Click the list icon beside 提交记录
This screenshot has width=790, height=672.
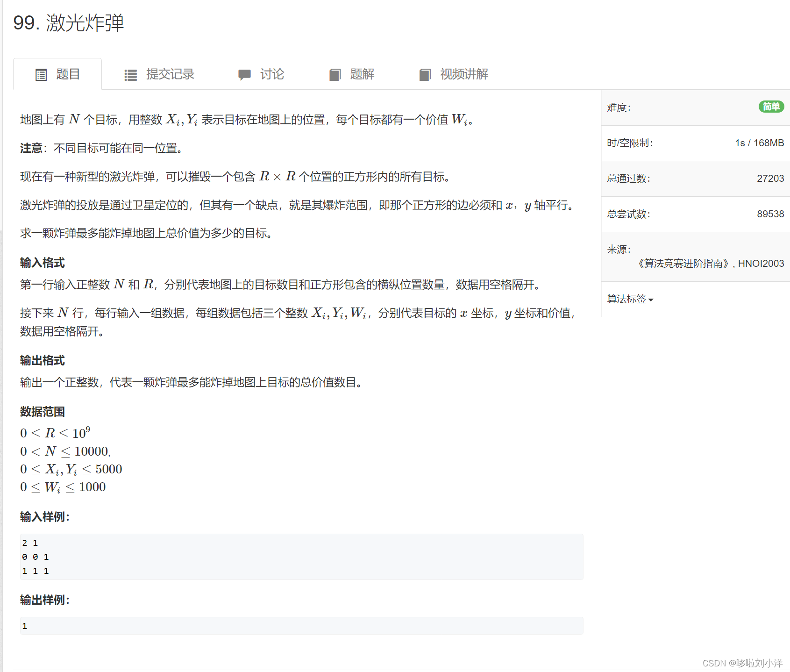tap(130, 74)
